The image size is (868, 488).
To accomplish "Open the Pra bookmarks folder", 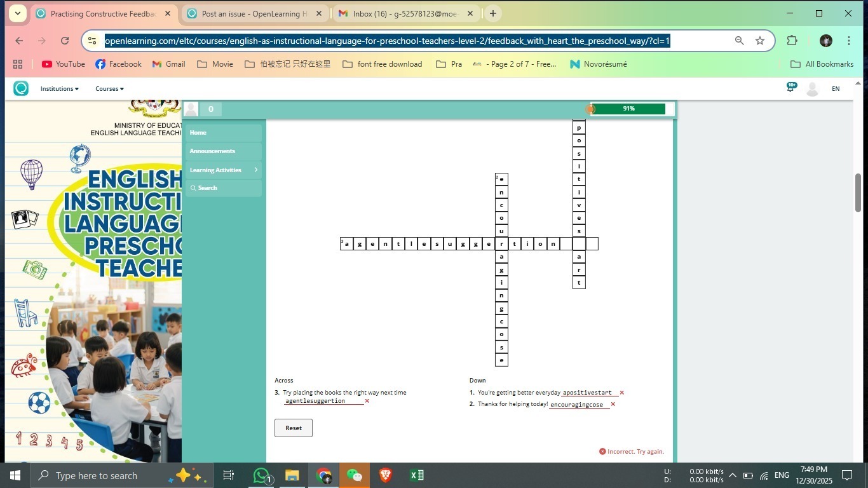I will coord(449,64).
